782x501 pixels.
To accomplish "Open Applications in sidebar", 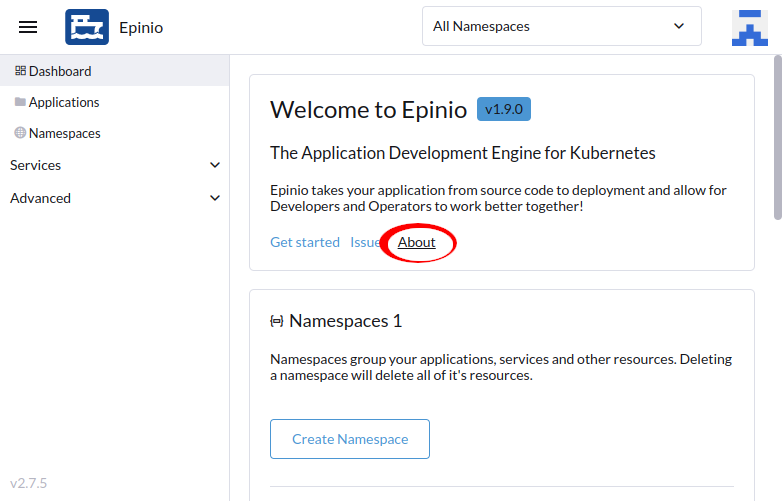I will tap(115, 102).
